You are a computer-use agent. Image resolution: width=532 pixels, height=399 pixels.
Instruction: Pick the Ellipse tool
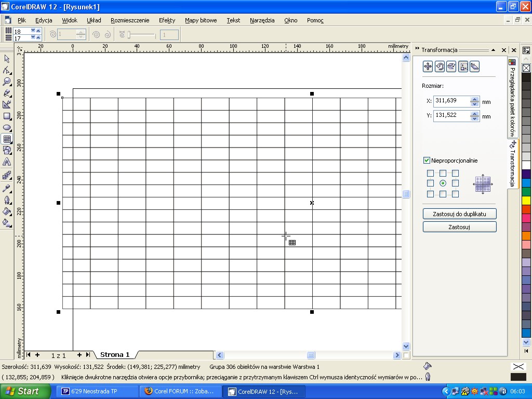tap(7, 128)
